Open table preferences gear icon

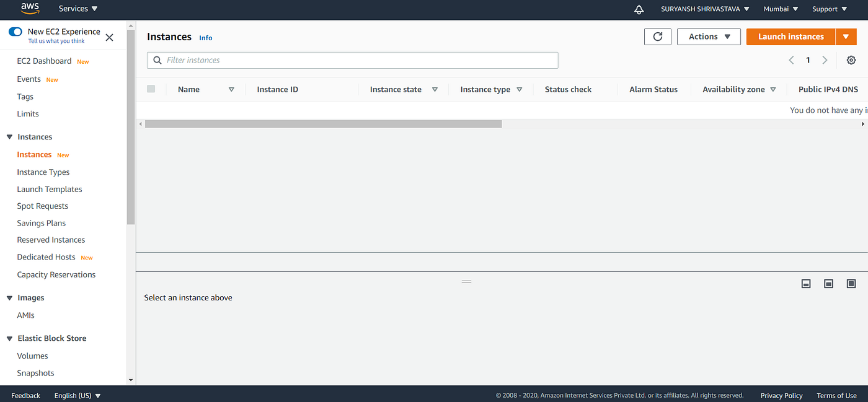point(851,60)
